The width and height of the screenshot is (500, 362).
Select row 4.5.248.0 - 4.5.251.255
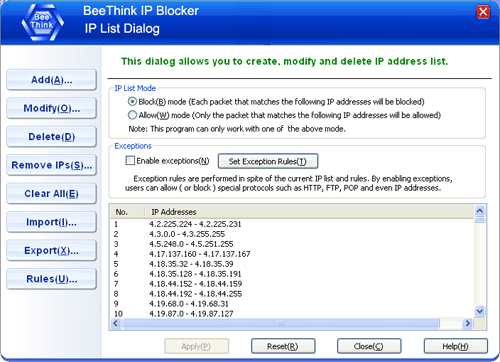[292, 244]
